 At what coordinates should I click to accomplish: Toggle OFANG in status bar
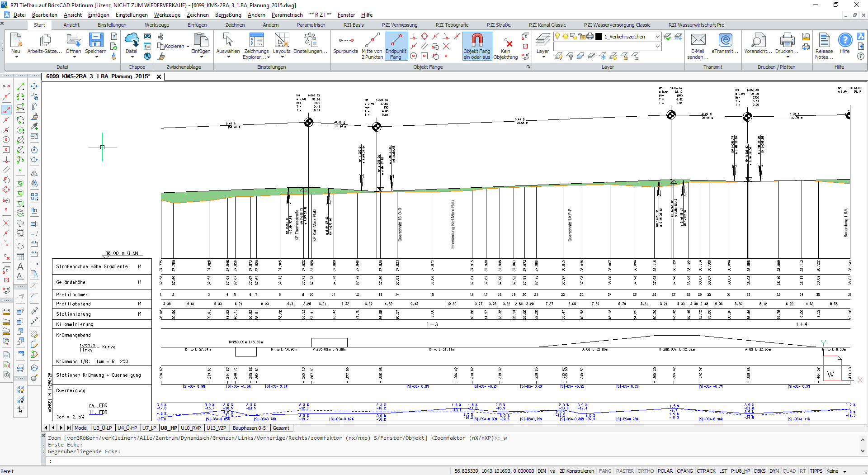[x=684, y=471]
